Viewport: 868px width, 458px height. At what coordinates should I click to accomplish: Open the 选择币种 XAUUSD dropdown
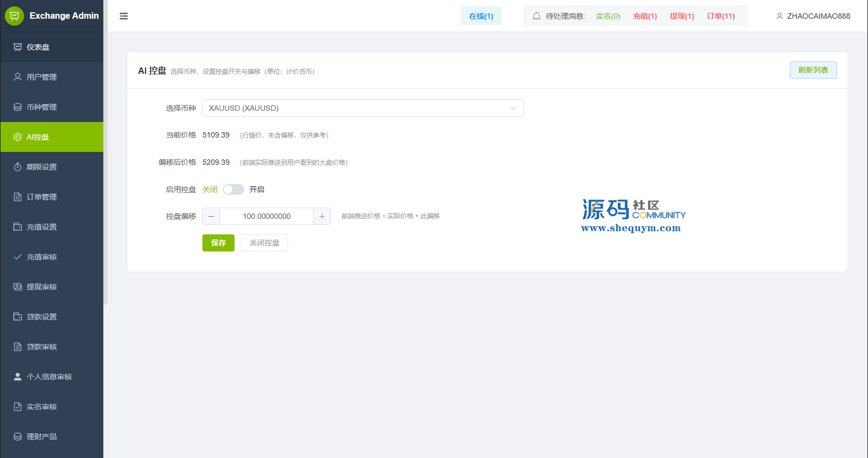click(x=363, y=108)
